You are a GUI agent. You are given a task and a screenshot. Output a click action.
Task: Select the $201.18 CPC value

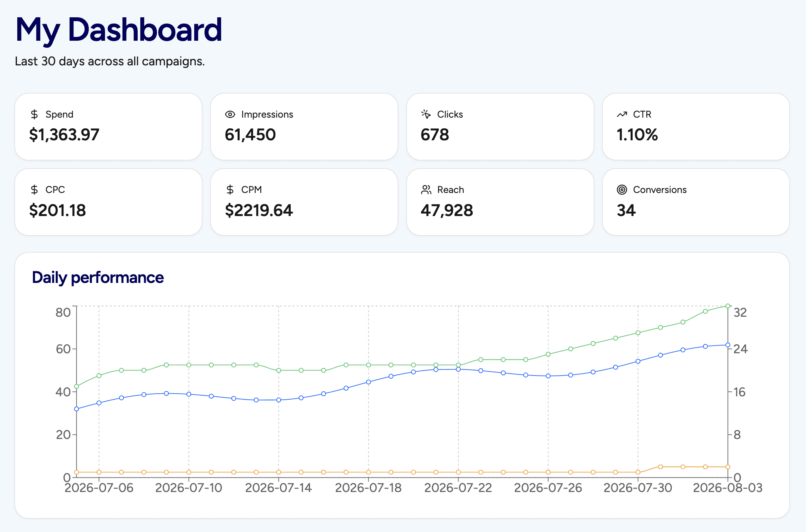pos(58,210)
